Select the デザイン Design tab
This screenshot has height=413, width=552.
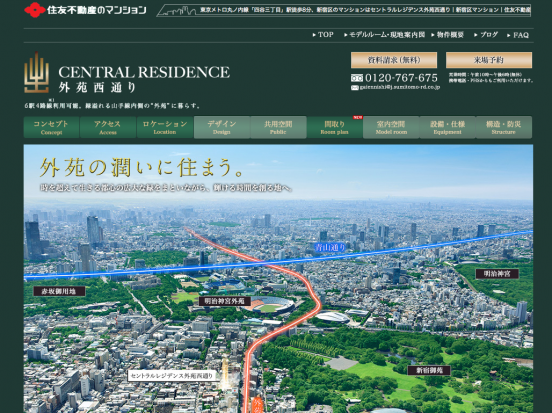tap(222, 127)
